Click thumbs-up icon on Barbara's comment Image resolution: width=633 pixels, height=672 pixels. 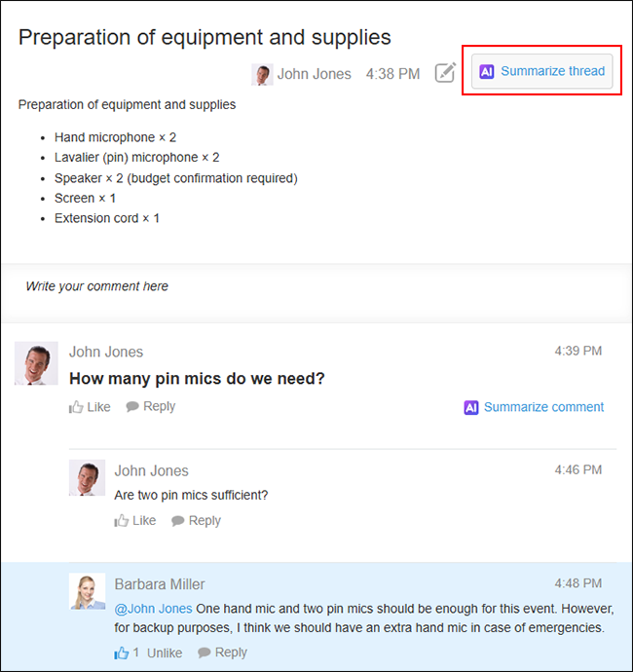[x=122, y=653]
